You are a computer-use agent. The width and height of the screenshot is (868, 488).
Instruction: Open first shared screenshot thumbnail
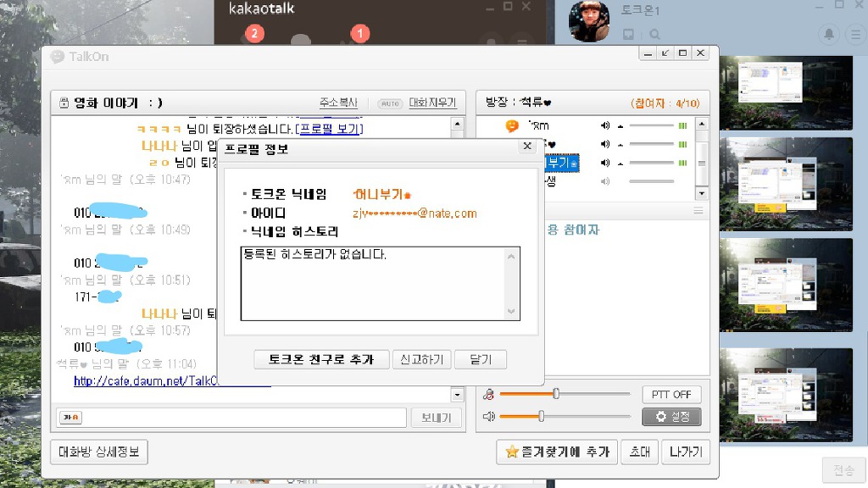786,93
